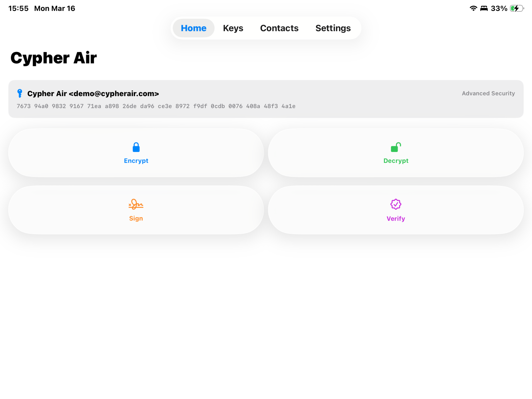Open the Settings tab

click(333, 28)
